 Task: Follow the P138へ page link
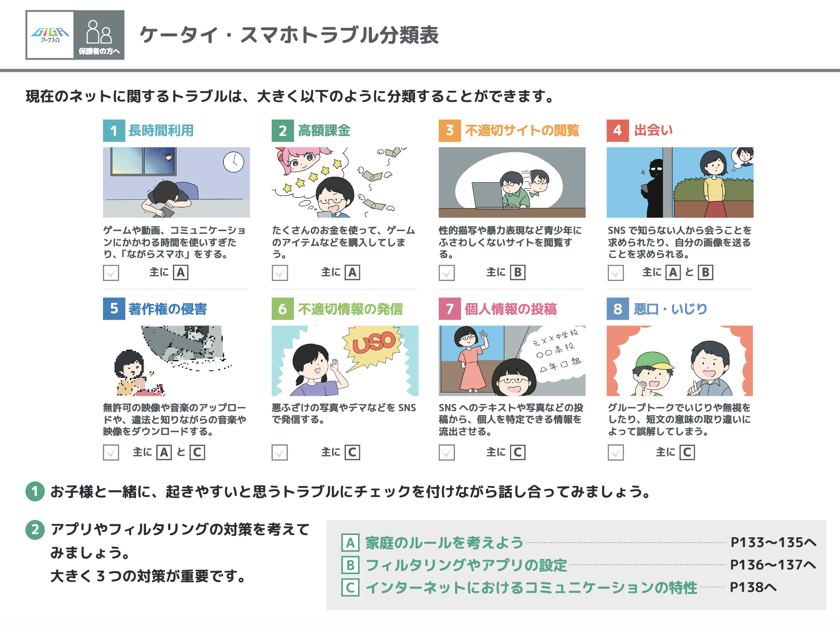[x=753, y=588]
